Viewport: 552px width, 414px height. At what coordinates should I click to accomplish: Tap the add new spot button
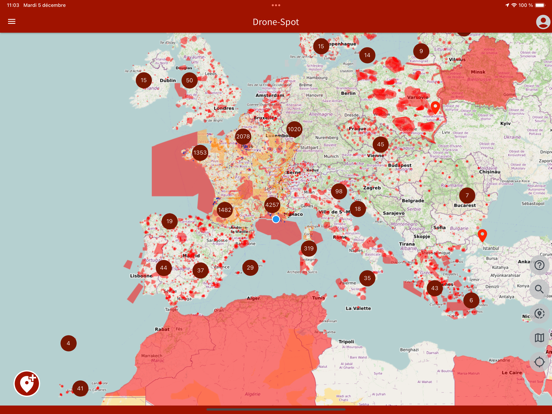(27, 383)
